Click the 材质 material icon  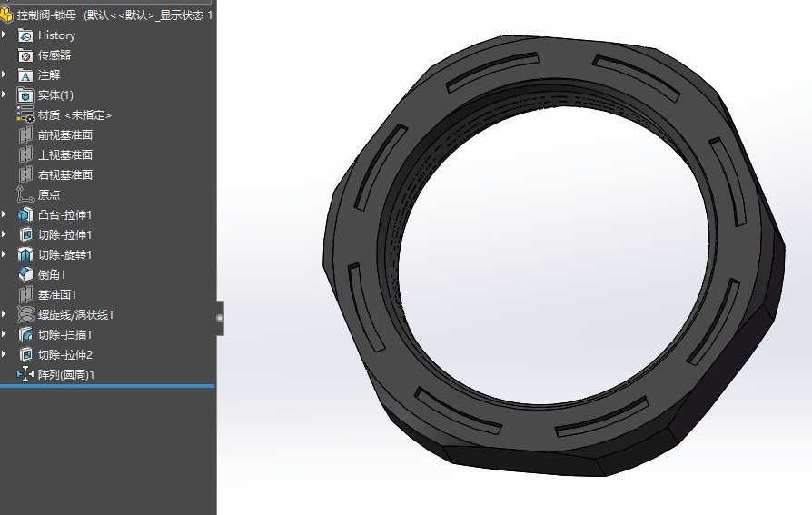coord(25,115)
